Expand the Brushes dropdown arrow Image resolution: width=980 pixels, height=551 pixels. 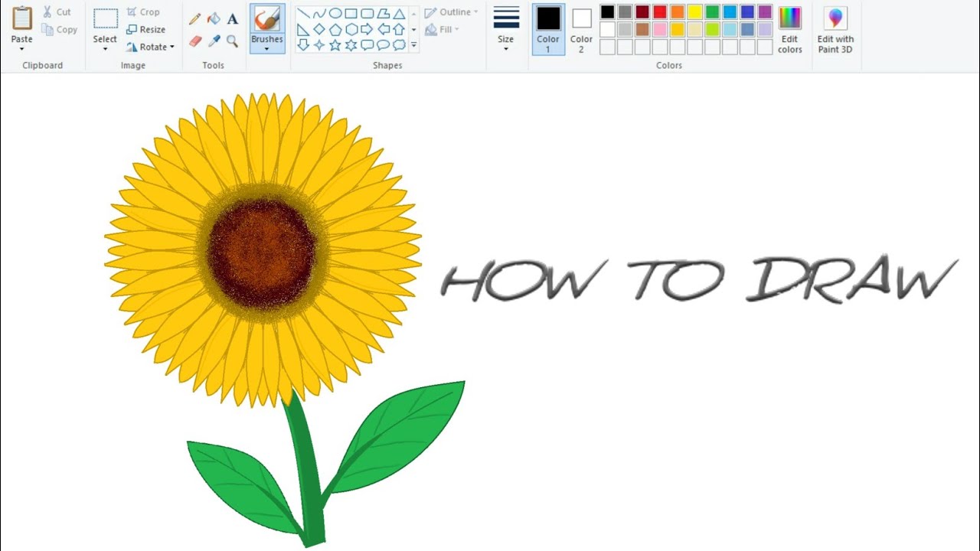pos(267,49)
